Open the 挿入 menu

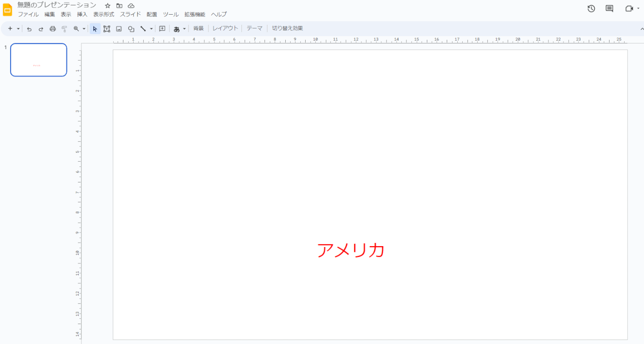coord(82,15)
